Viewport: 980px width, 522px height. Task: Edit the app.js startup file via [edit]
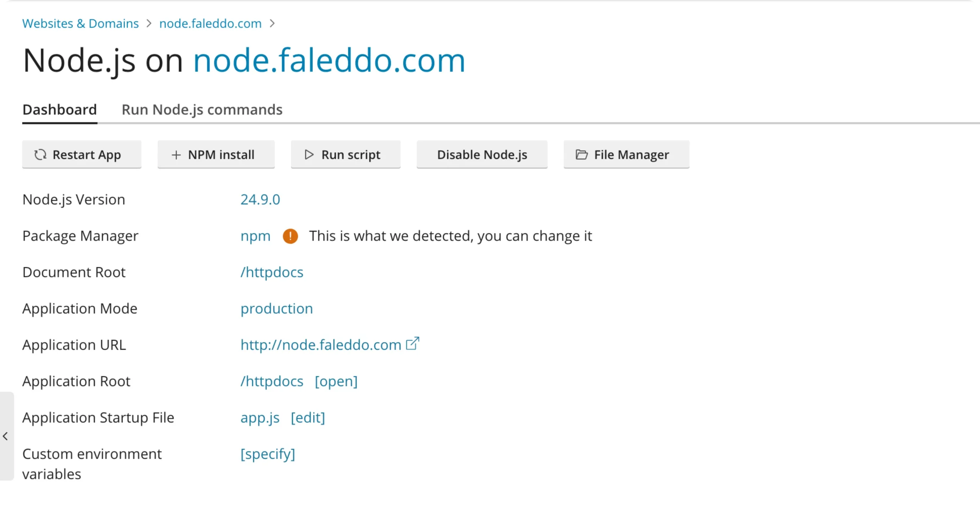click(308, 418)
